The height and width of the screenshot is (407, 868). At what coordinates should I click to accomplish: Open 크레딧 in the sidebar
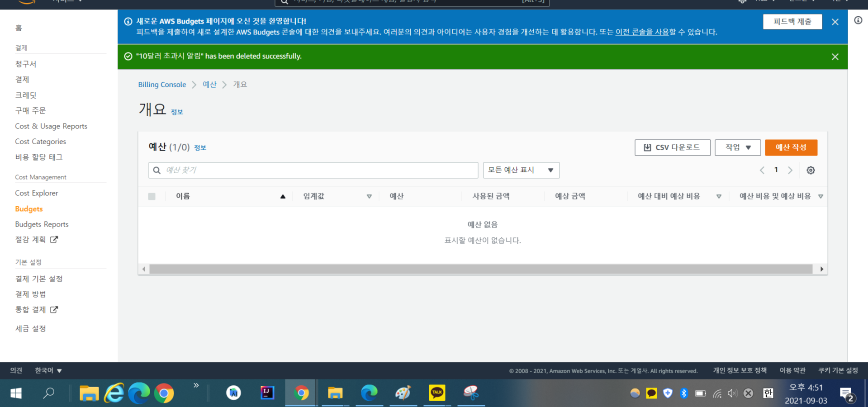[26, 95]
